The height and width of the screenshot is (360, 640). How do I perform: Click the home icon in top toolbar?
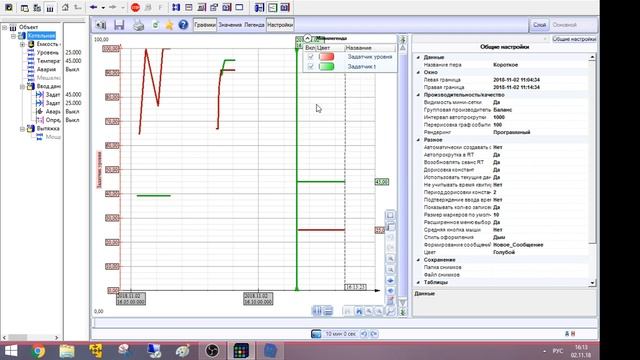[65, 7]
